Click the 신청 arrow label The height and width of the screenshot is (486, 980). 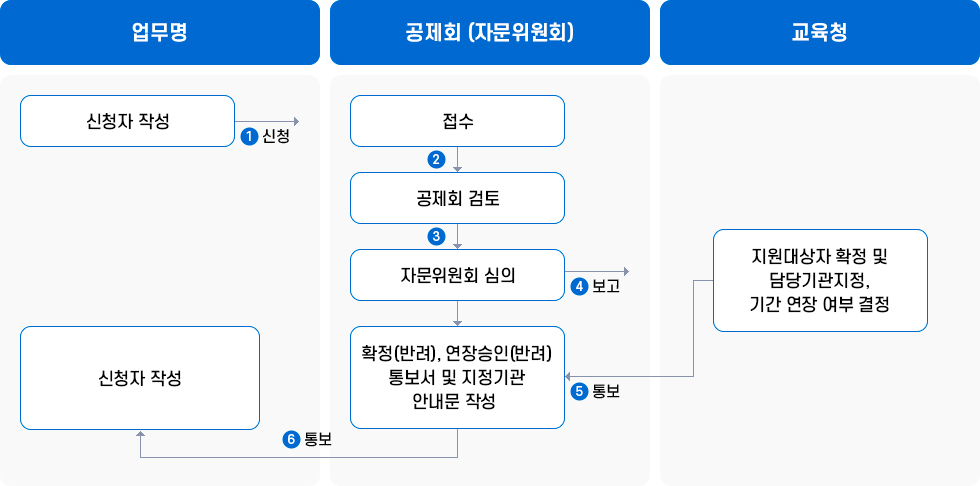point(276,137)
